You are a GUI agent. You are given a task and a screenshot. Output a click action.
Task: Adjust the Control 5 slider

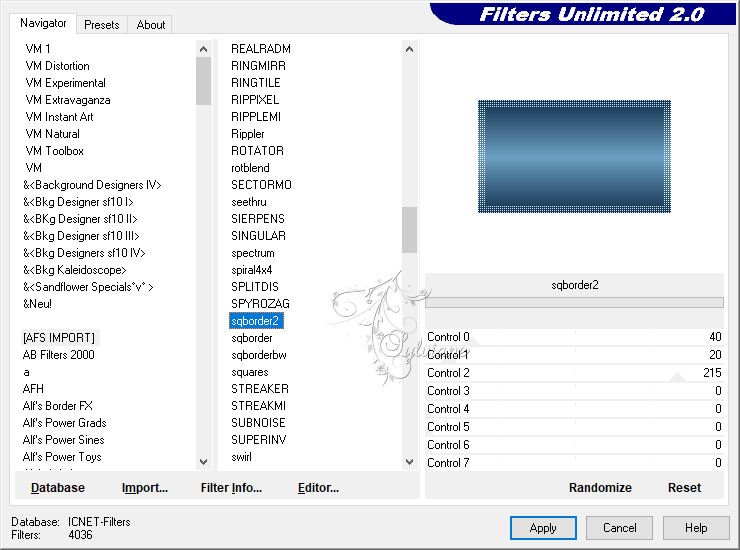[574, 427]
